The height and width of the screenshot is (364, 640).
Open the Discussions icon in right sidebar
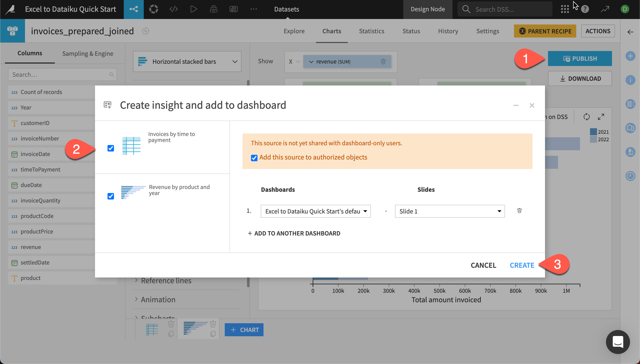click(x=631, y=128)
